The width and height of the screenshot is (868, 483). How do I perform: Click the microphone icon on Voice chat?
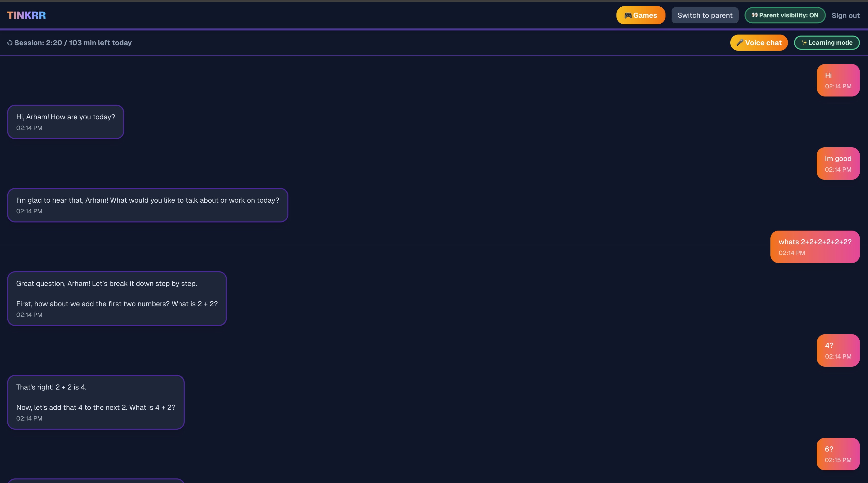click(740, 42)
